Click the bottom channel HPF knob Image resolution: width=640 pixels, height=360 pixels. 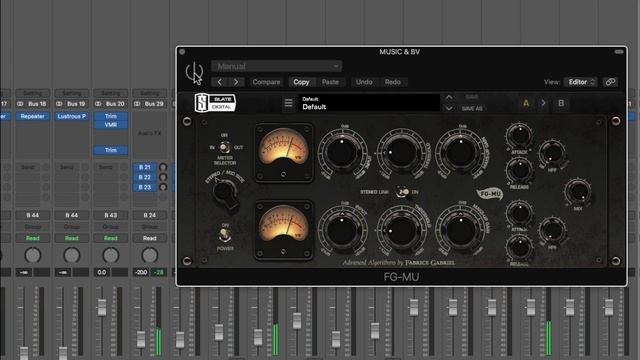pyautogui.click(x=552, y=231)
